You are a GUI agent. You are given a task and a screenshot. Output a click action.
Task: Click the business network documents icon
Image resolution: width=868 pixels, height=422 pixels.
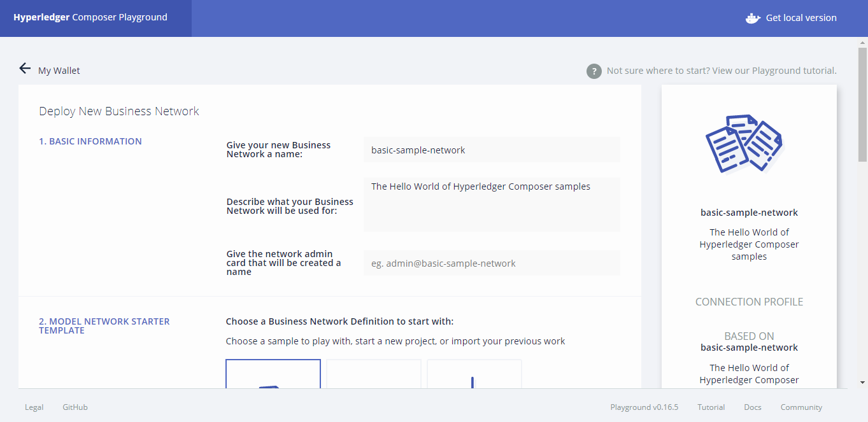pos(744,143)
